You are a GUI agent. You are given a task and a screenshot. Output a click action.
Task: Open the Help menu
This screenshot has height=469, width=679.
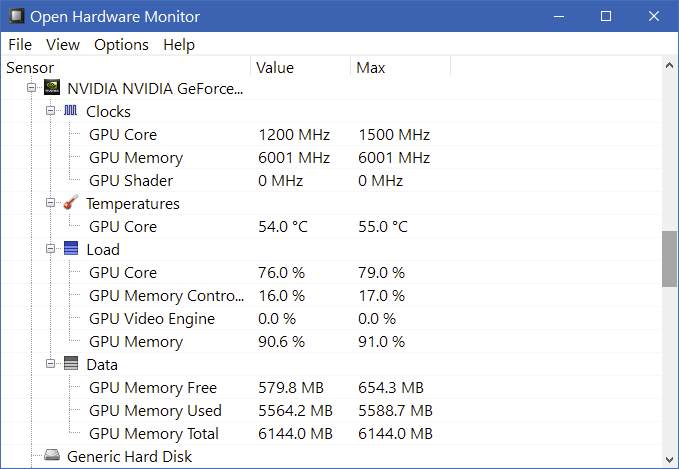click(x=179, y=45)
